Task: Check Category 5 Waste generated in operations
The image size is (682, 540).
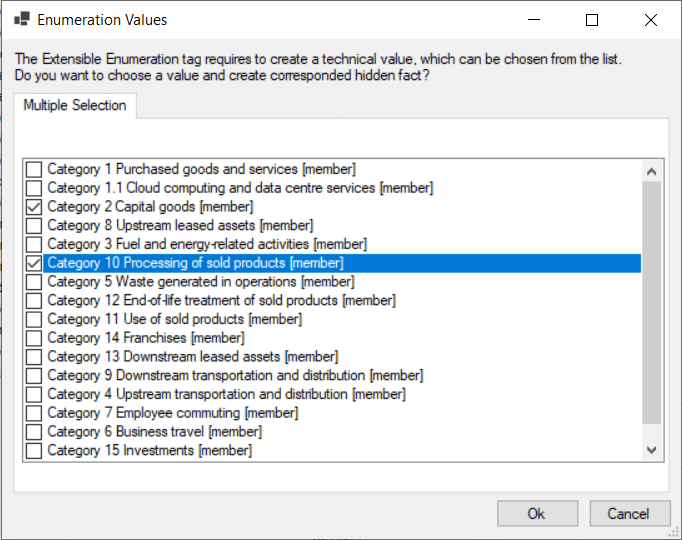Action: 34,282
